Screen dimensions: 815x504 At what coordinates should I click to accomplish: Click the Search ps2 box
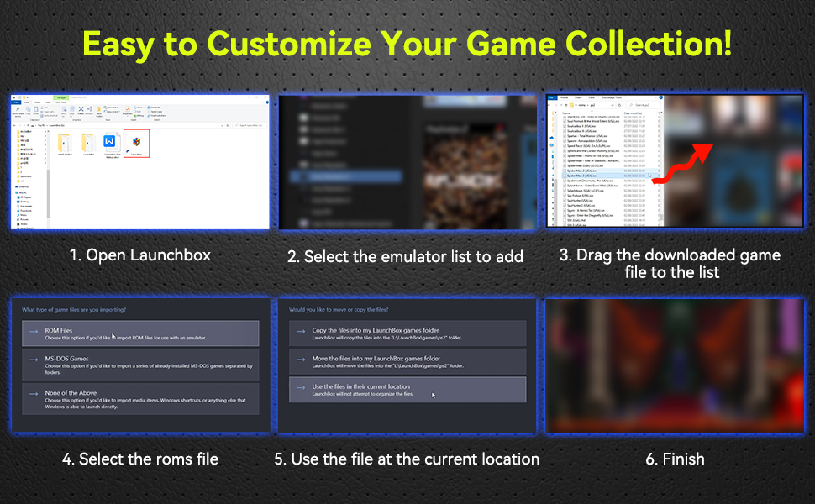[644, 105]
